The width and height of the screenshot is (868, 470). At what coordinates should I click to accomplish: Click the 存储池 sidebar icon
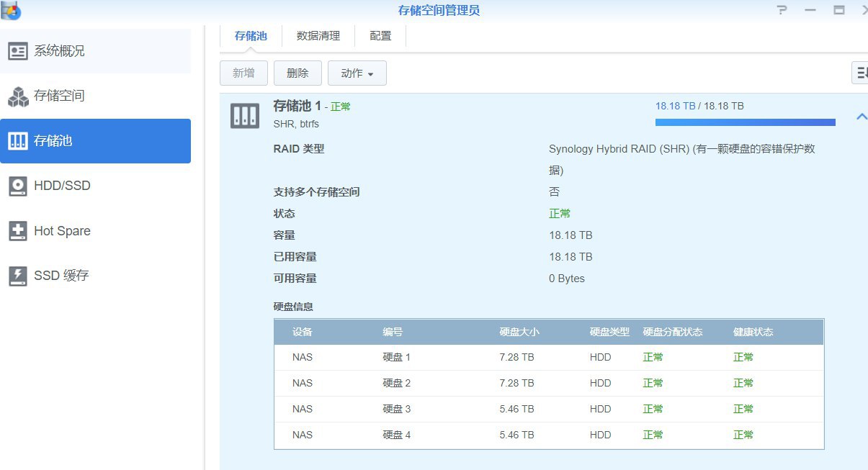coord(18,141)
